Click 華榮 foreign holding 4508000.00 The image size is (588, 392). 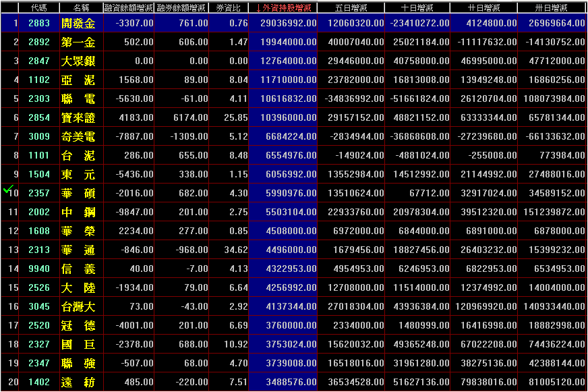click(291, 231)
